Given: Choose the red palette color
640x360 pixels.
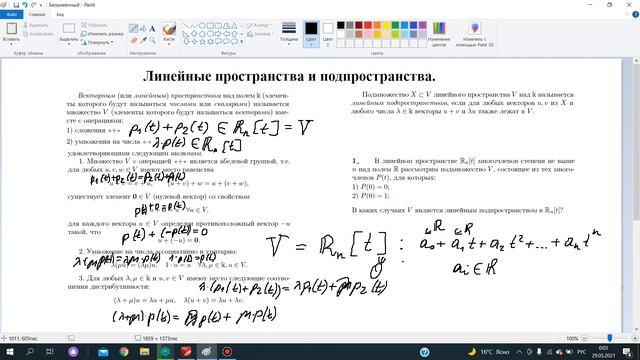Looking at the screenshot, I should (x=368, y=25).
